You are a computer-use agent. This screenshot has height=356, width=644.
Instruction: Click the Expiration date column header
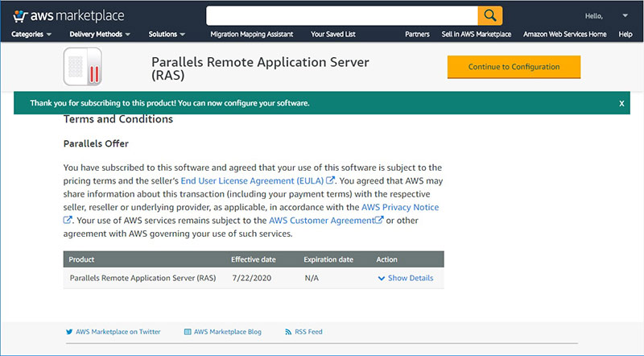[328, 259]
